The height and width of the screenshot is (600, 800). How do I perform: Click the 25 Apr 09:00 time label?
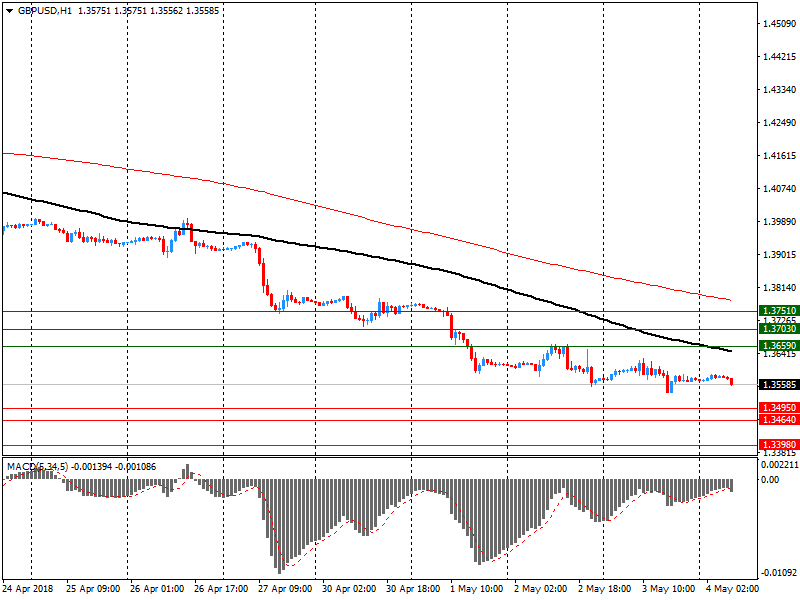click(x=93, y=589)
